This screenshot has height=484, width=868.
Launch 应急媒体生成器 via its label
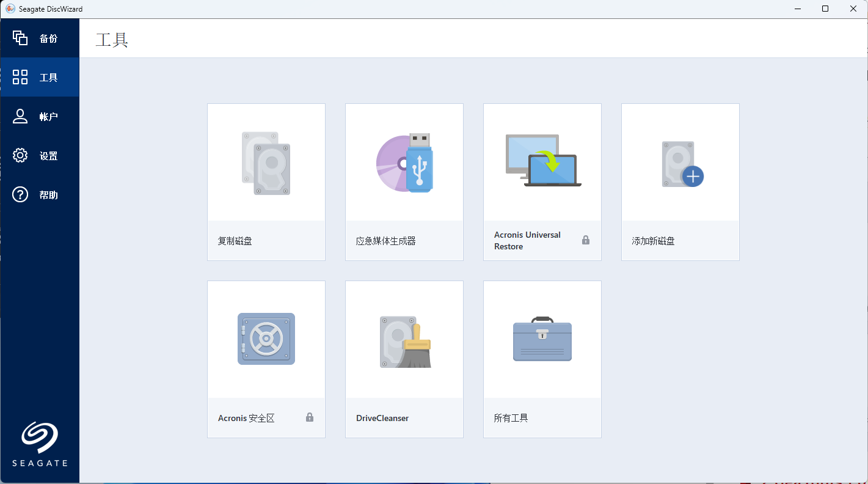tap(386, 241)
